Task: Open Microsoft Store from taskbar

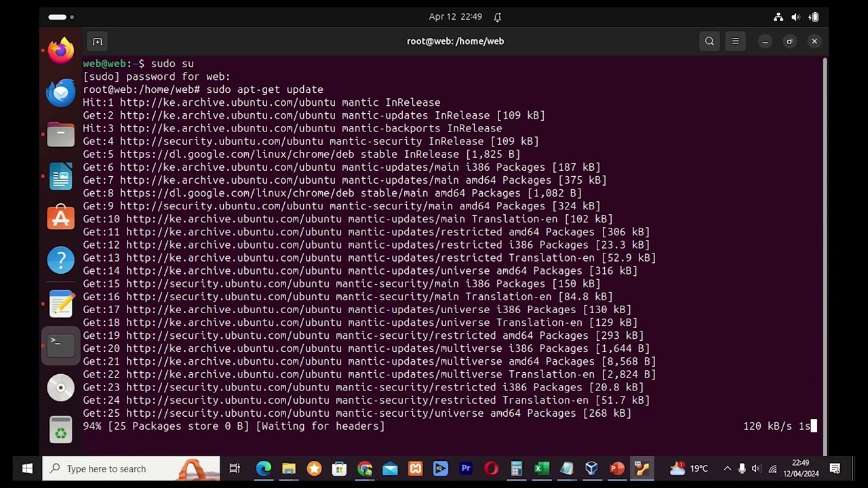Action: click(339, 468)
